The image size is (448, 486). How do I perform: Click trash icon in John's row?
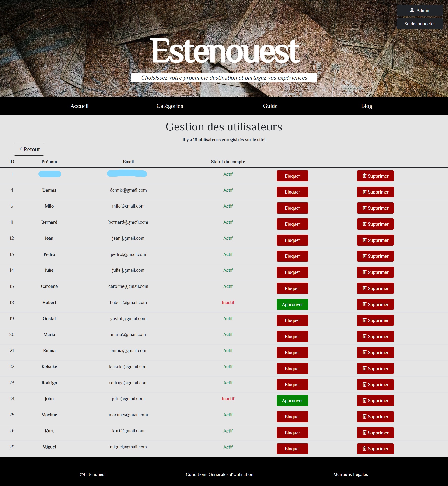(x=364, y=400)
